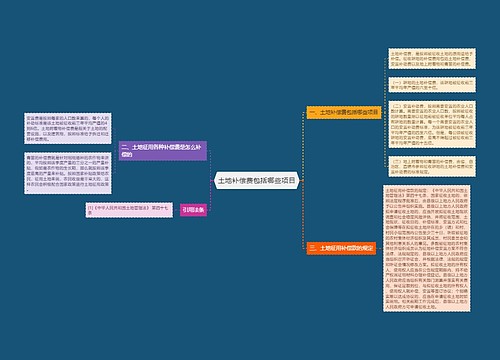Screen dimensions: 500x360
Task: Open the 《中华人民共和国土地管理法》第四十七条 citation node
Action: 129,210
